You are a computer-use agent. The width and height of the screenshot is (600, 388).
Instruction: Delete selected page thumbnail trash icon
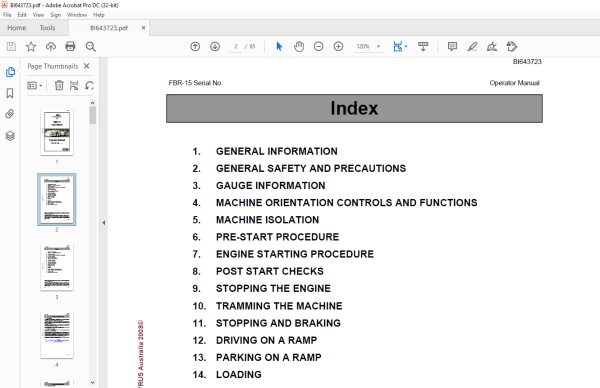(59, 85)
